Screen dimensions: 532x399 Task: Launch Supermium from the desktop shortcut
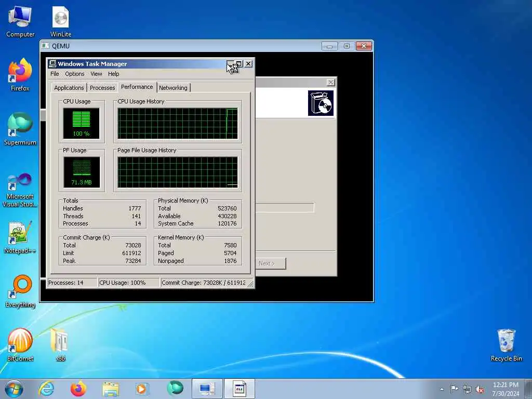[20, 129]
